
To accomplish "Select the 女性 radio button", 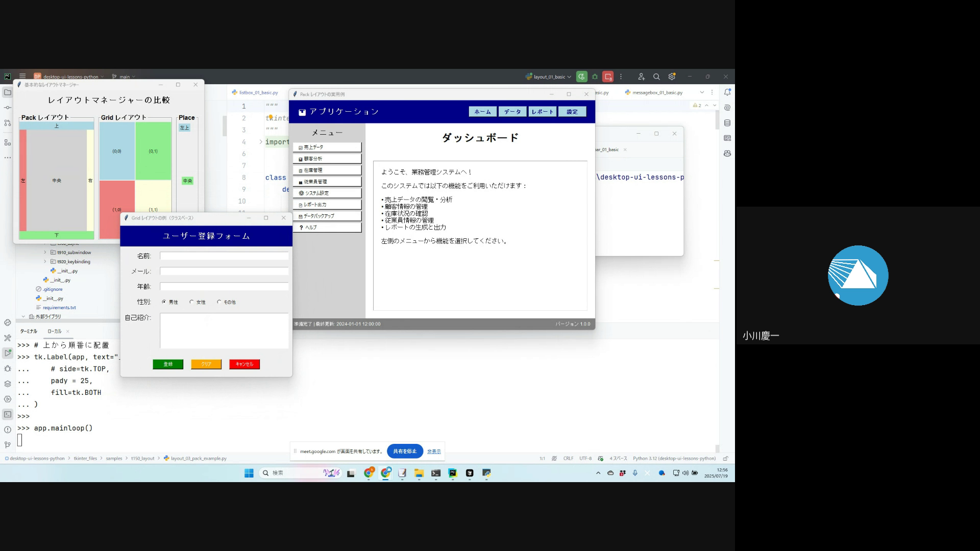I will [191, 302].
